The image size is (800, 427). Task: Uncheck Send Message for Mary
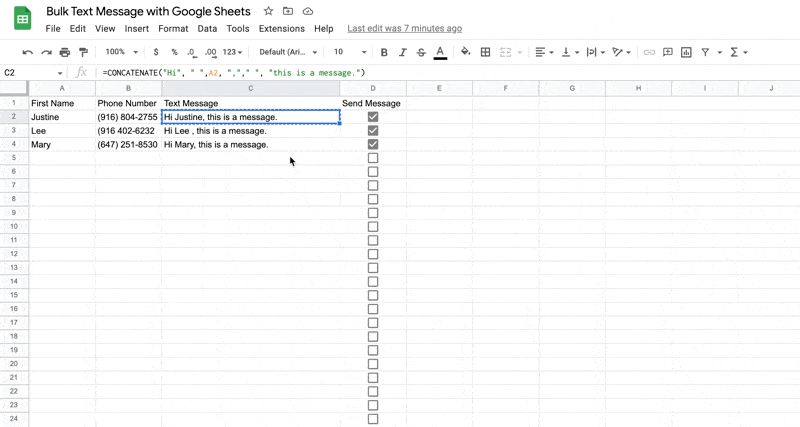(x=373, y=144)
